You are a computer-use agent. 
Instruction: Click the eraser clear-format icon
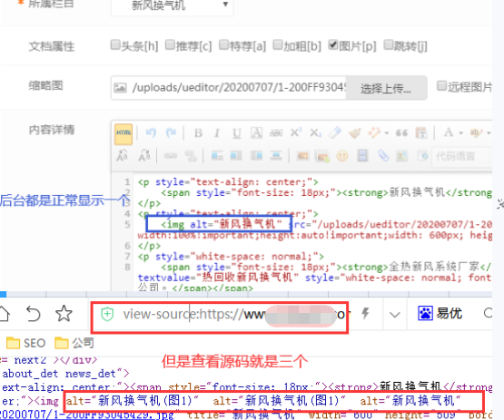(x=335, y=132)
